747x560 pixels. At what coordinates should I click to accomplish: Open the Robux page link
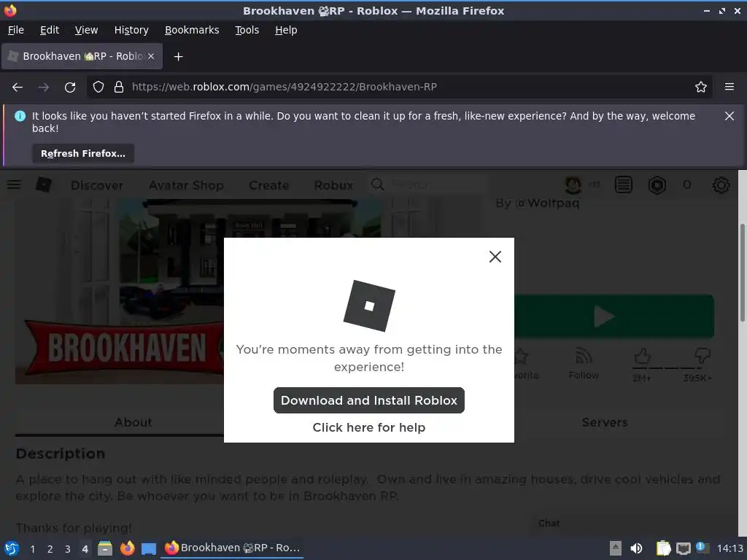pyautogui.click(x=333, y=185)
